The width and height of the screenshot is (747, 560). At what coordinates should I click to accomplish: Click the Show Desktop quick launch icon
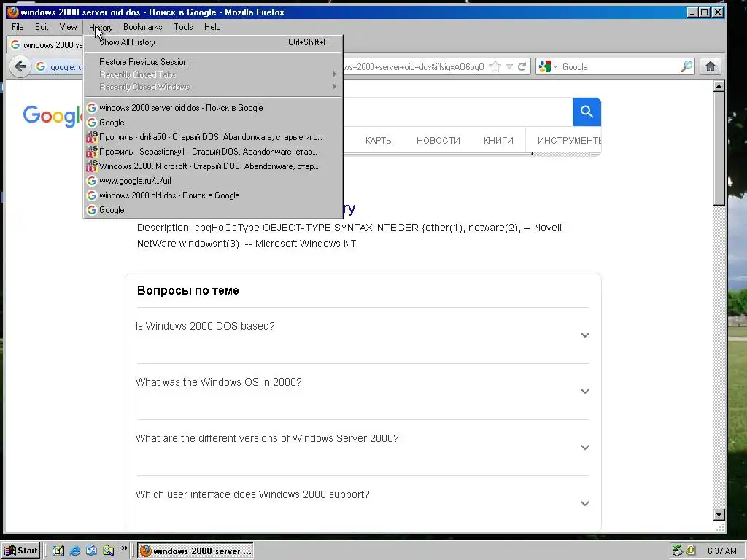(x=58, y=551)
